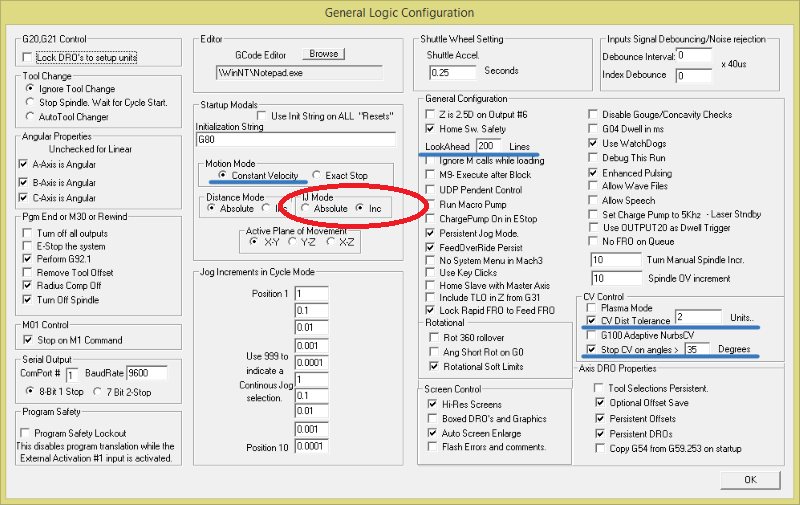Toggle B-Axis is Angular checkbox
800x505 pixels.
(23, 182)
